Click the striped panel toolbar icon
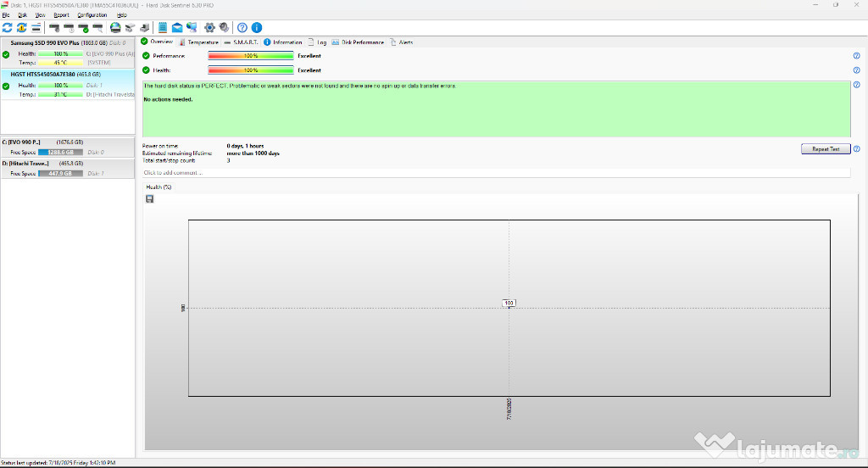 36,28
